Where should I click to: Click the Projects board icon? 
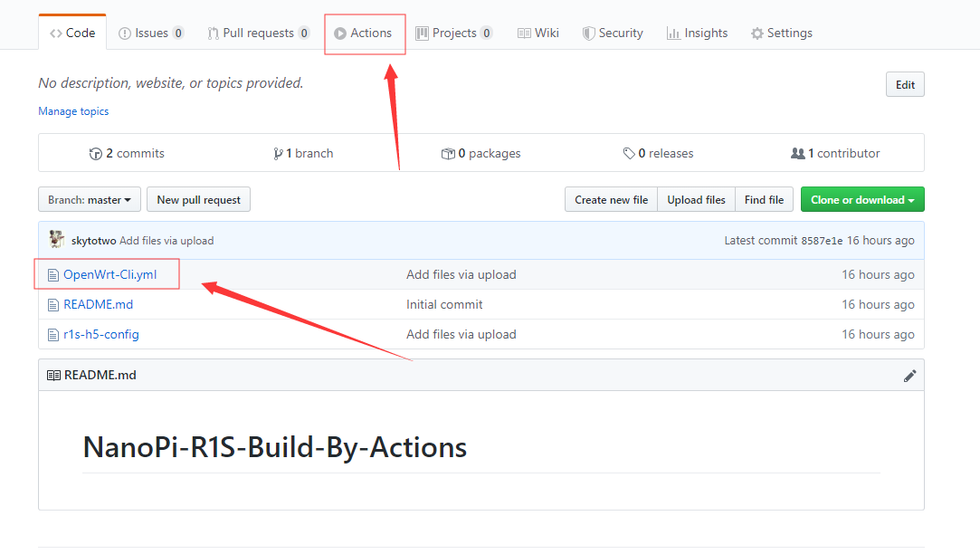point(422,33)
